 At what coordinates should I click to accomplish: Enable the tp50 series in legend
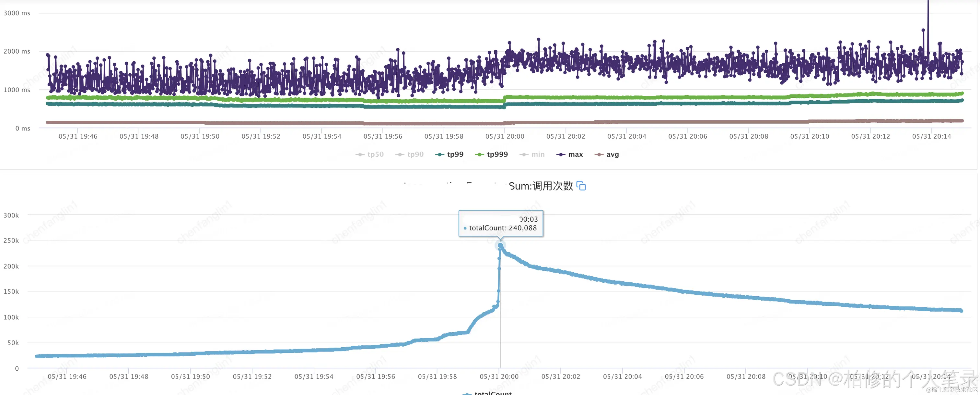click(370, 154)
